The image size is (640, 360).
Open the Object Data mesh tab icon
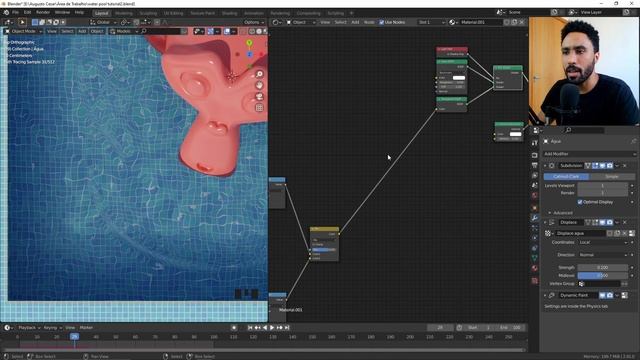coord(535,258)
